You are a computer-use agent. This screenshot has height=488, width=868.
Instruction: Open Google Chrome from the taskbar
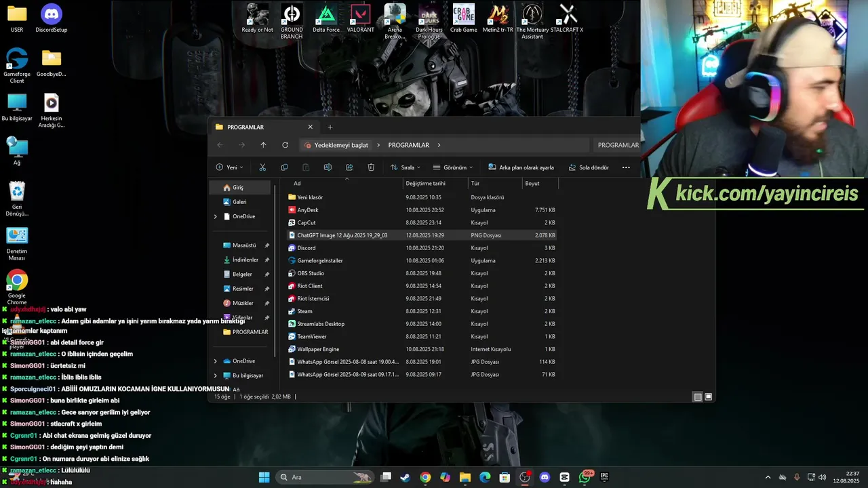[425, 477]
